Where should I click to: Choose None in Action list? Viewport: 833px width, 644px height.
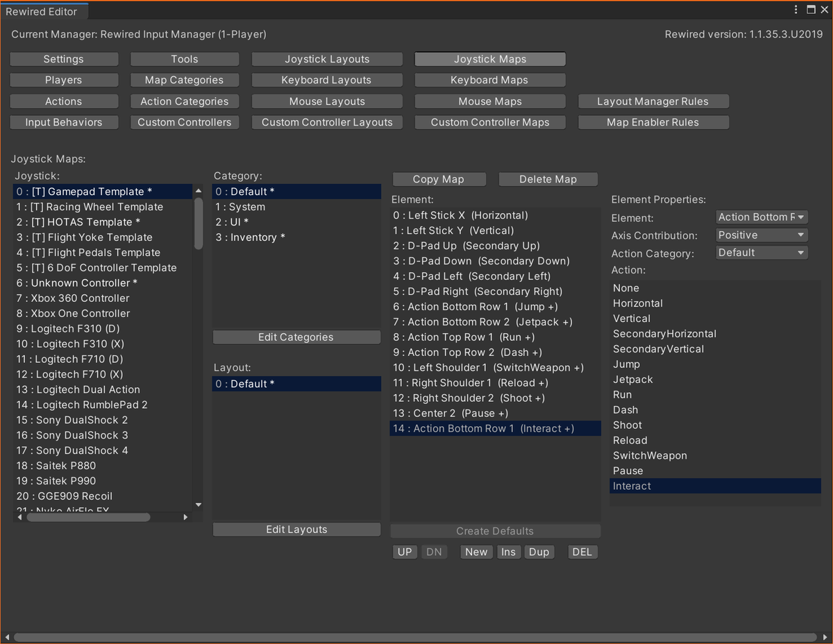point(715,288)
